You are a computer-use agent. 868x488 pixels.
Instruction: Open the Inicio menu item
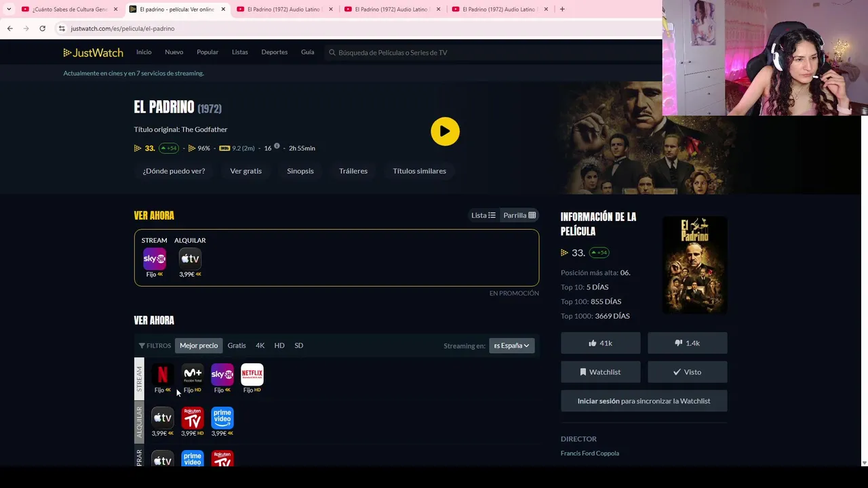(144, 52)
